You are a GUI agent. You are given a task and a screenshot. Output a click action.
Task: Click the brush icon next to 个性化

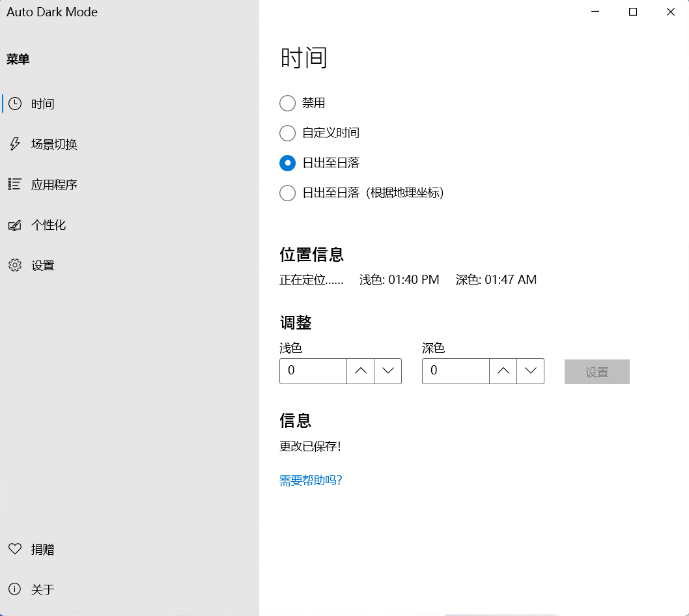pyautogui.click(x=15, y=225)
